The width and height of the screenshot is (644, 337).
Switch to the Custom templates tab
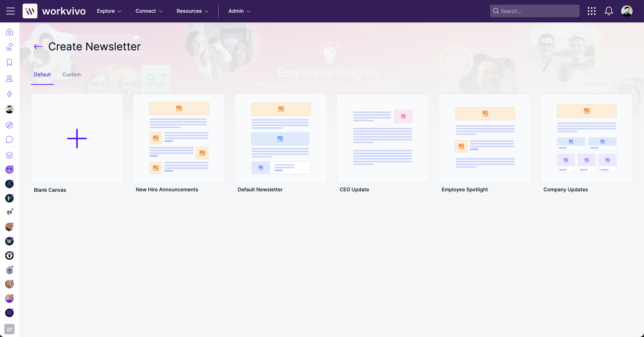coord(72,75)
